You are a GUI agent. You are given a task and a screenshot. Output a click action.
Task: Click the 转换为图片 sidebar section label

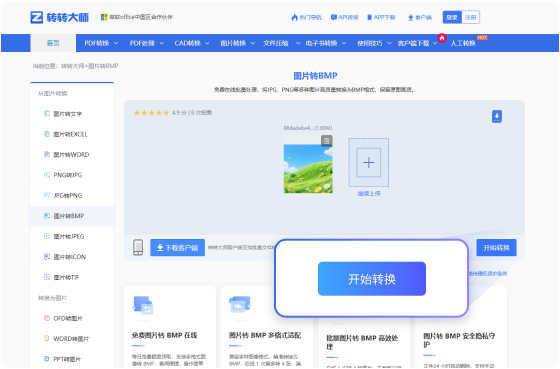52,298
